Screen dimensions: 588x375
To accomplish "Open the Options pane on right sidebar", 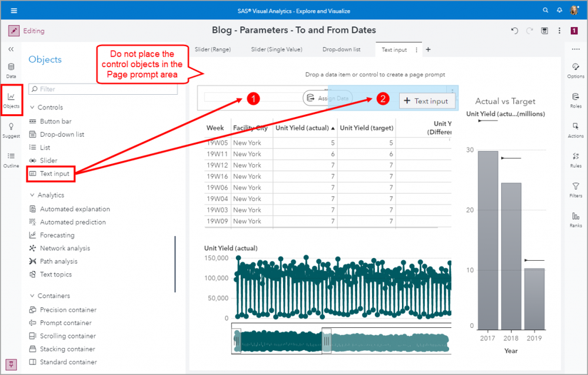I will click(x=576, y=69).
